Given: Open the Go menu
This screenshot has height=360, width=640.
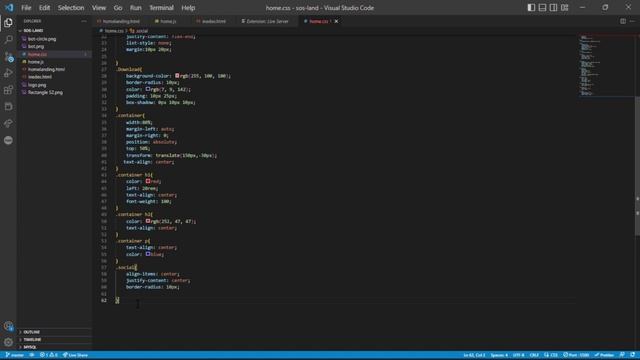Looking at the screenshot, I should pos(118,7).
